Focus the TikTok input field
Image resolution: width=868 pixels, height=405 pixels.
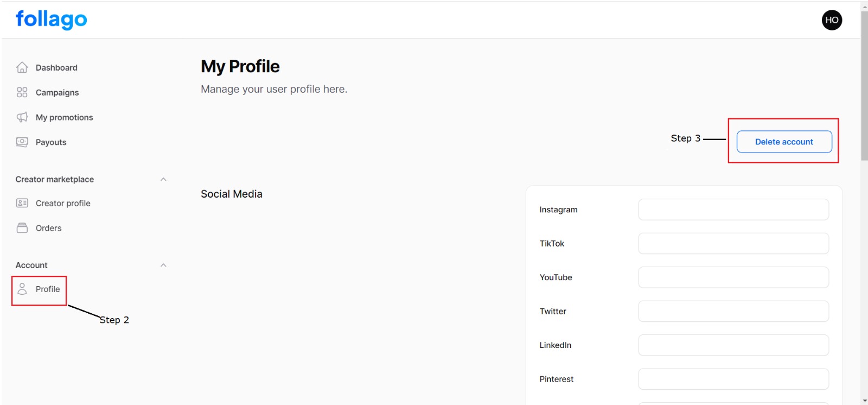[733, 243]
